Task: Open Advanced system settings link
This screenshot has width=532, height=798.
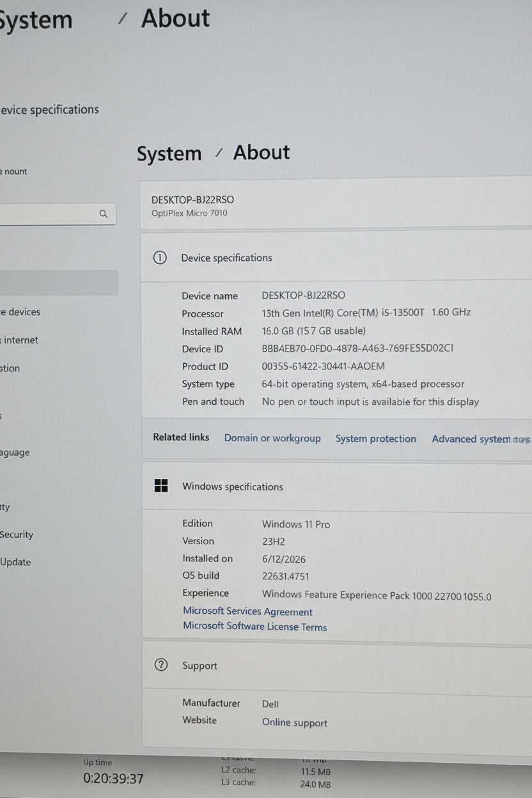Action: pyautogui.click(x=481, y=439)
